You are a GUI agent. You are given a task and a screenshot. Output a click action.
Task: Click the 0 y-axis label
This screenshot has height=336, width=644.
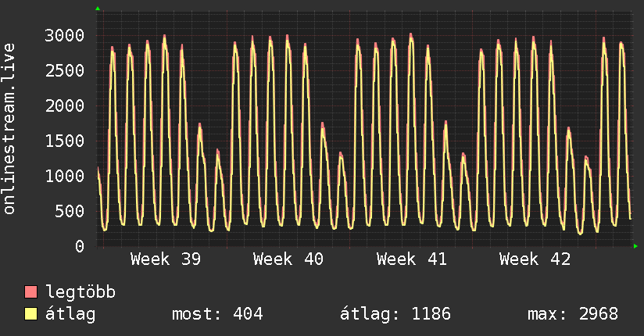(x=80, y=246)
